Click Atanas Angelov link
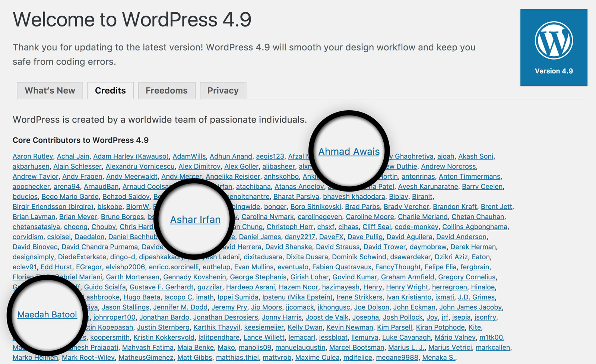Screen dimensions: 596x364 click(x=299, y=187)
